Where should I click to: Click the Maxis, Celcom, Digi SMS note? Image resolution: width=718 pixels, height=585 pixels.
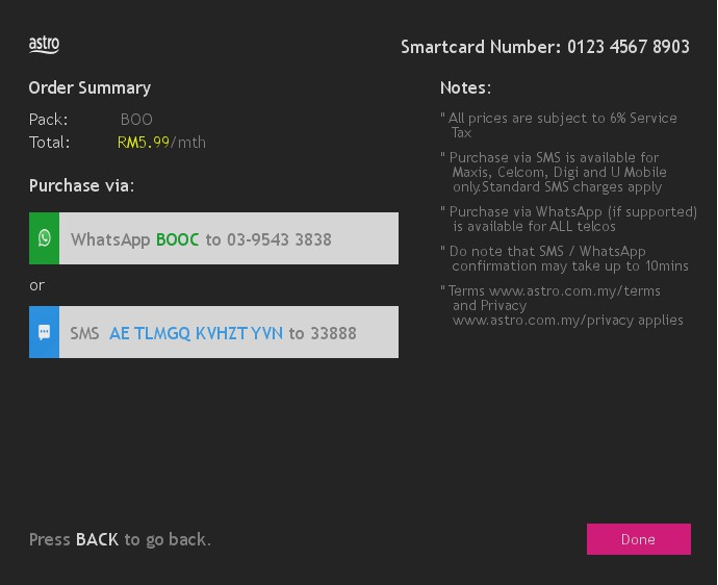click(553, 172)
